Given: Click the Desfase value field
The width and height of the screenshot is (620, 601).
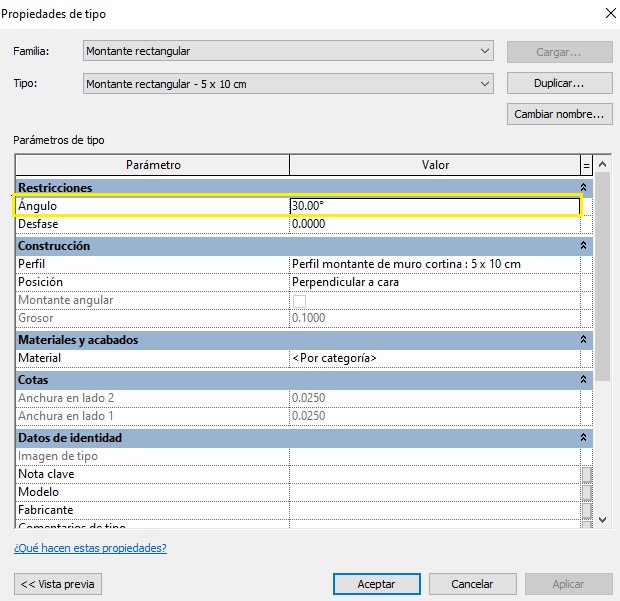Looking at the screenshot, I should pyautogui.click(x=434, y=225).
